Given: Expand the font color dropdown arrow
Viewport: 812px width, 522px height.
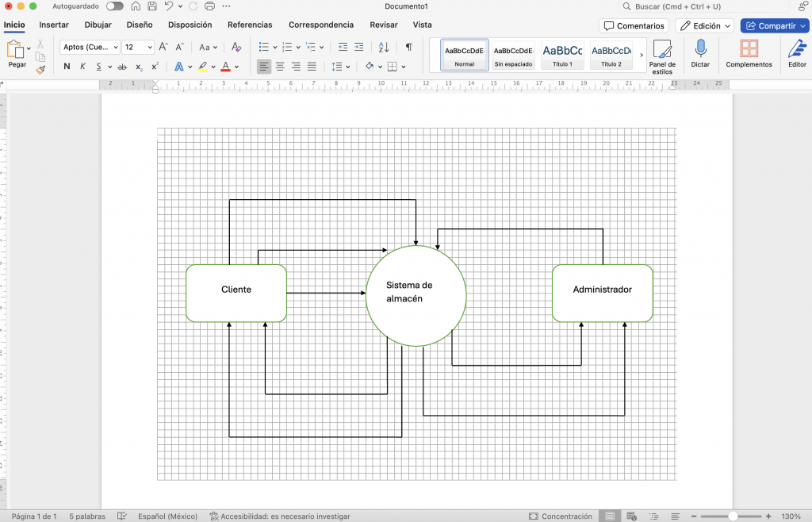Looking at the screenshot, I should pos(236,67).
